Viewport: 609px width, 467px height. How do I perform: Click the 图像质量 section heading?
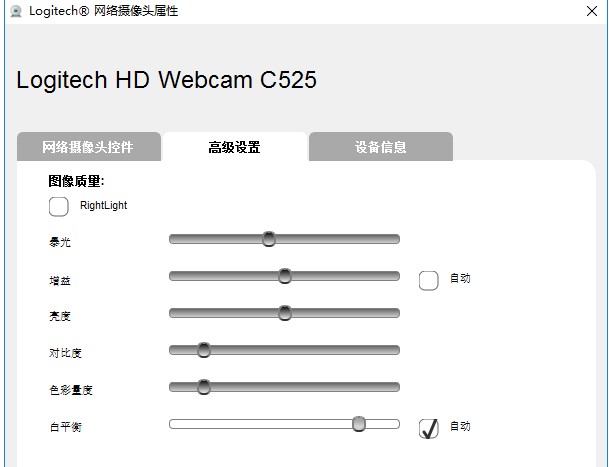click(x=76, y=182)
